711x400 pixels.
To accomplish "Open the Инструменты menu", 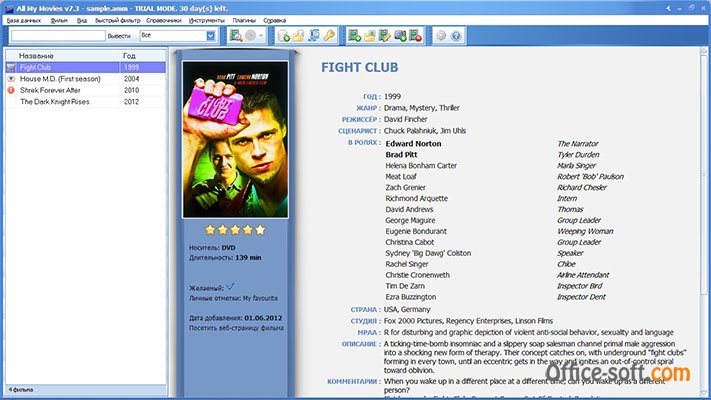I will point(205,20).
